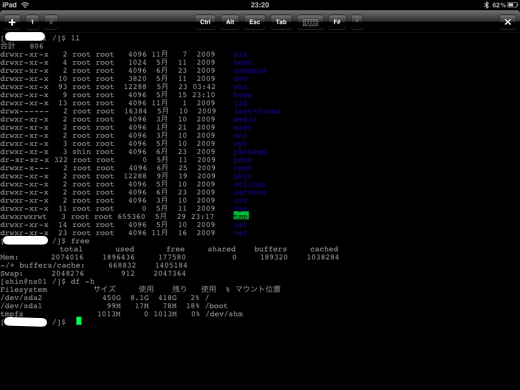Click the green-highlighted 'tmp' directory
The width and height of the screenshot is (520, 390).
tap(241, 216)
